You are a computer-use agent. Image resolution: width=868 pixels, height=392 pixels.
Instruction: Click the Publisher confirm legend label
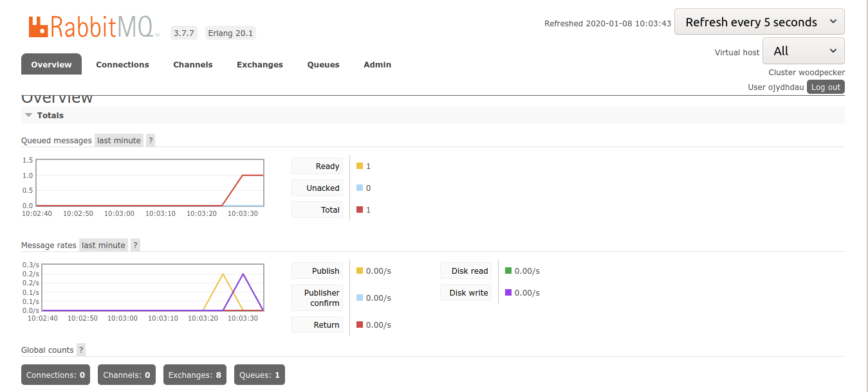pos(317,298)
